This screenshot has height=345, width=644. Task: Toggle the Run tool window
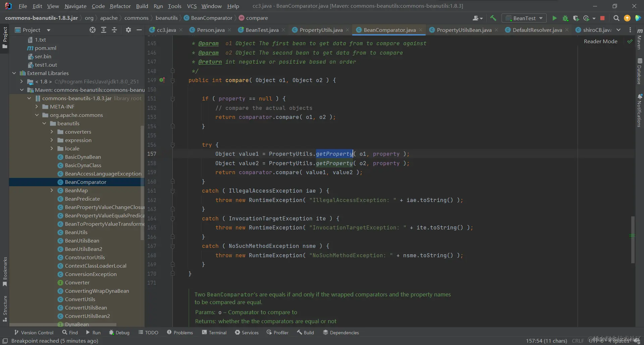click(93, 333)
